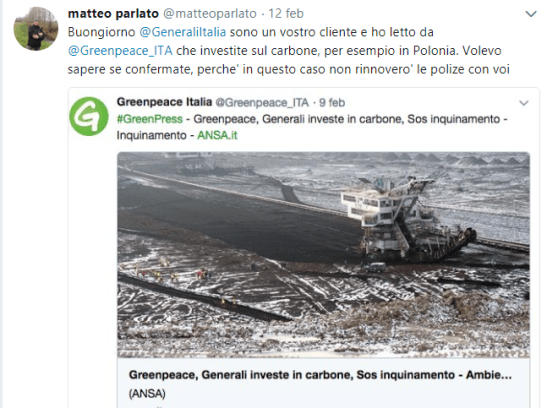Click the @Greenpeace_ITA handle in quoted tweet
The width and height of the screenshot is (547, 408).
point(262,103)
